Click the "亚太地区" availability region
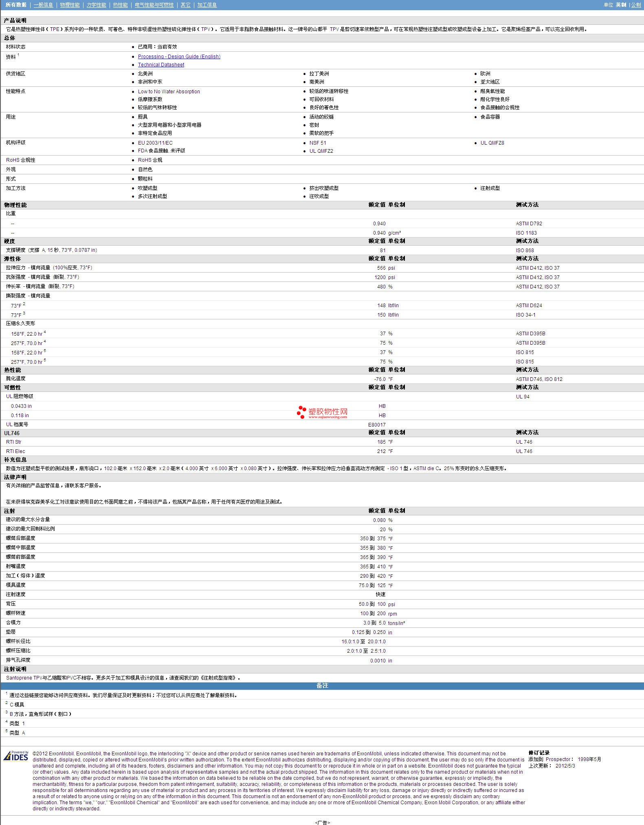644x825 pixels. pyautogui.click(x=490, y=82)
